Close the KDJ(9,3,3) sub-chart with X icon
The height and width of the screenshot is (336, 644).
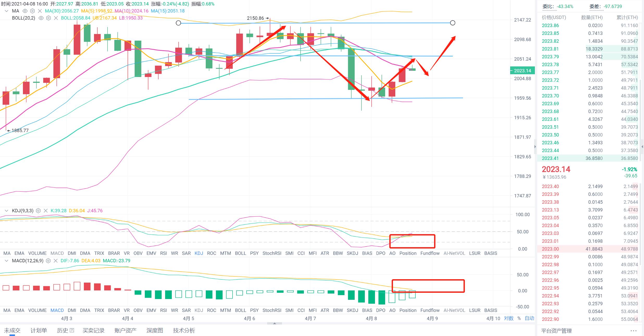point(46,211)
